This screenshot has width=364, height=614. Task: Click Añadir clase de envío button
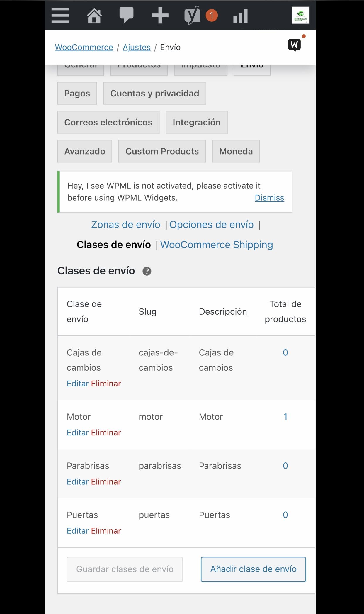click(x=253, y=569)
